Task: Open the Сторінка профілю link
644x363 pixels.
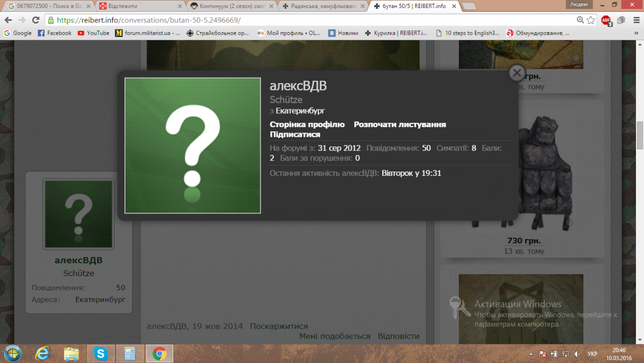Action: click(307, 124)
